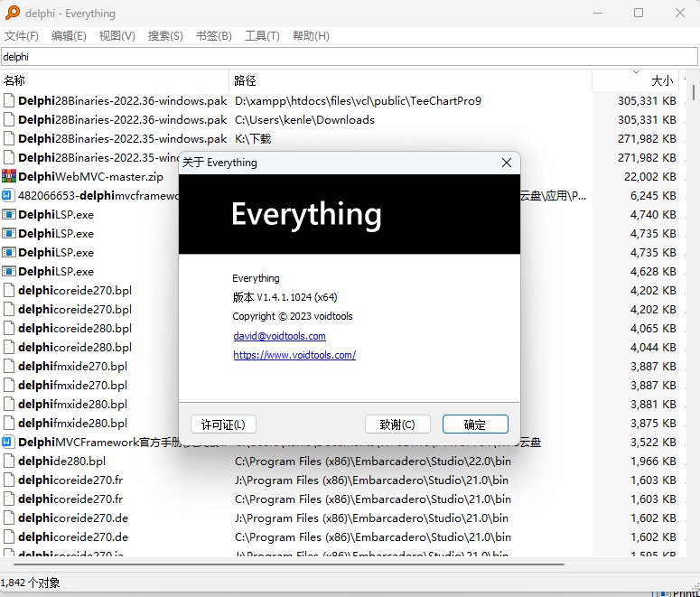
Task: Click document icon of DelphiMVCFramework官方手册 file
Action: 7,442
